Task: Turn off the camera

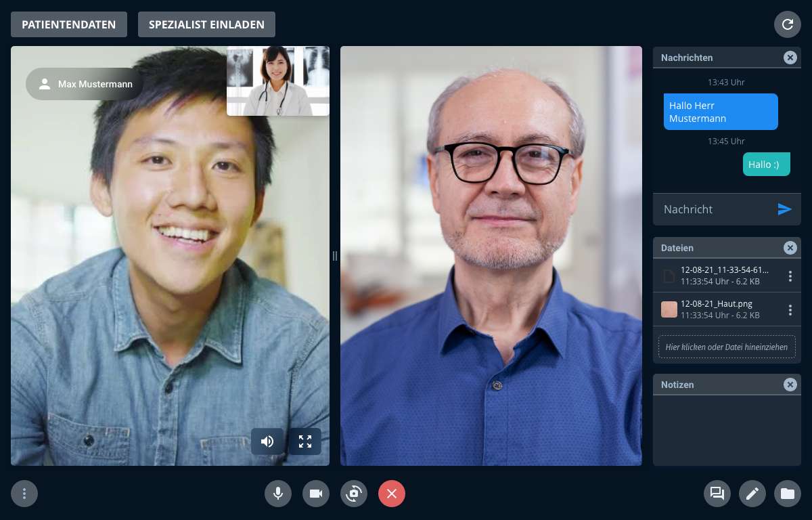Action: coord(316,494)
